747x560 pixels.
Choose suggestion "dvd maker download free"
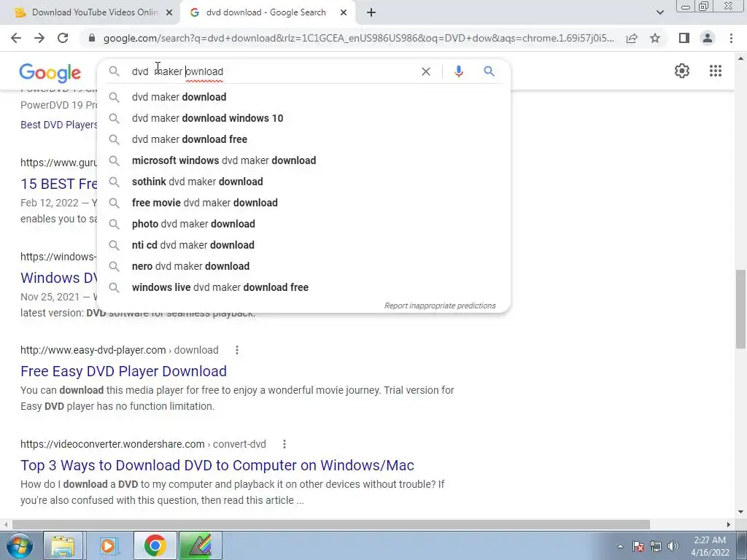pos(303,139)
